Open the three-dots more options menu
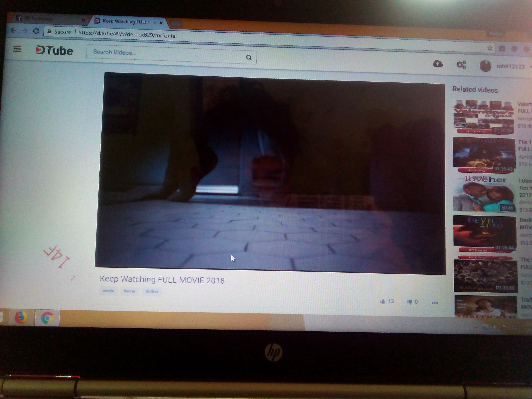The width and height of the screenshot is (532, 399). 435,303
